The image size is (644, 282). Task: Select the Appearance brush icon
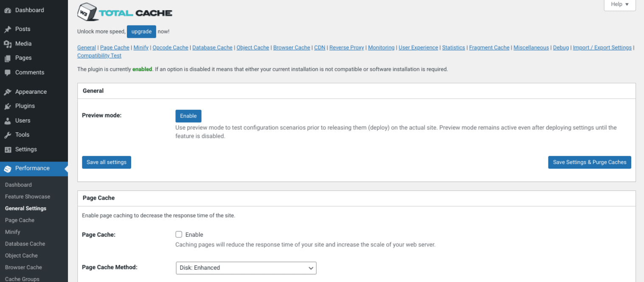coord(8,92)
